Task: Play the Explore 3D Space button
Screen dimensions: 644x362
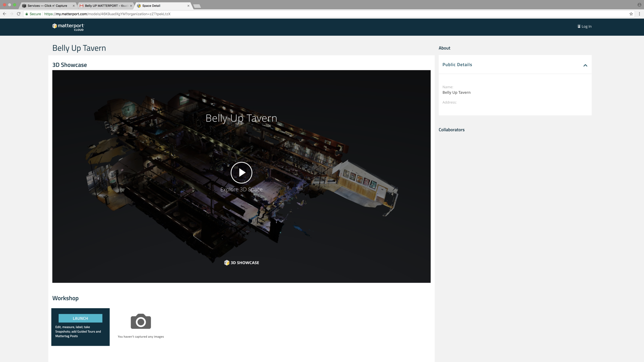Action: coord(241,173)
